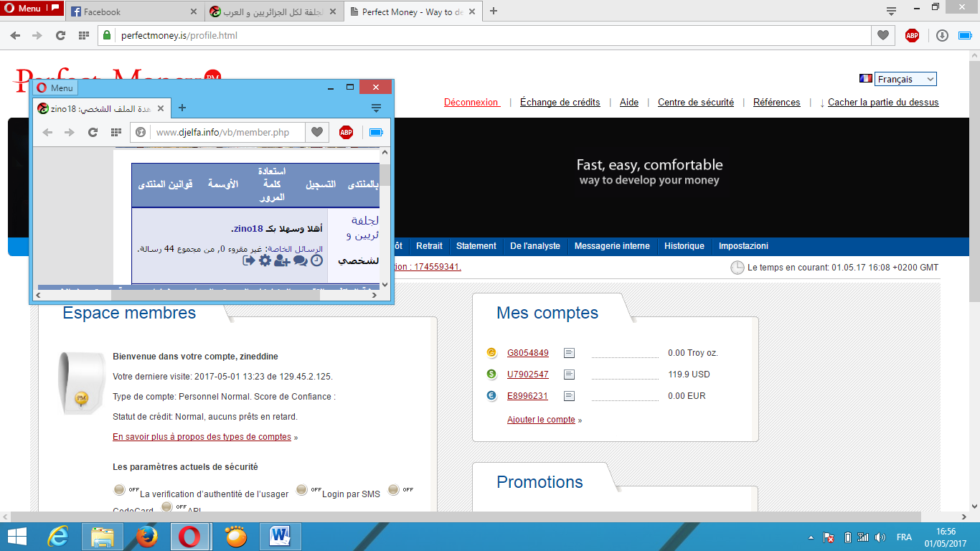Viewport: 980px width, 551px height.
Task: Click the EUR account euro icon
Action: tap(491, 395)
